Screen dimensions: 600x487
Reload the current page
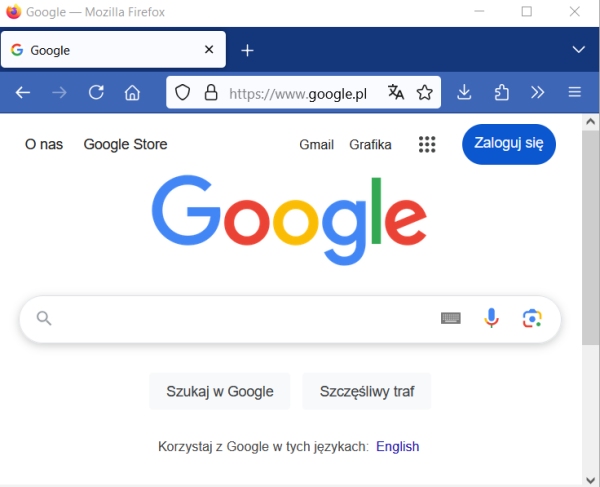coord(96,93)
